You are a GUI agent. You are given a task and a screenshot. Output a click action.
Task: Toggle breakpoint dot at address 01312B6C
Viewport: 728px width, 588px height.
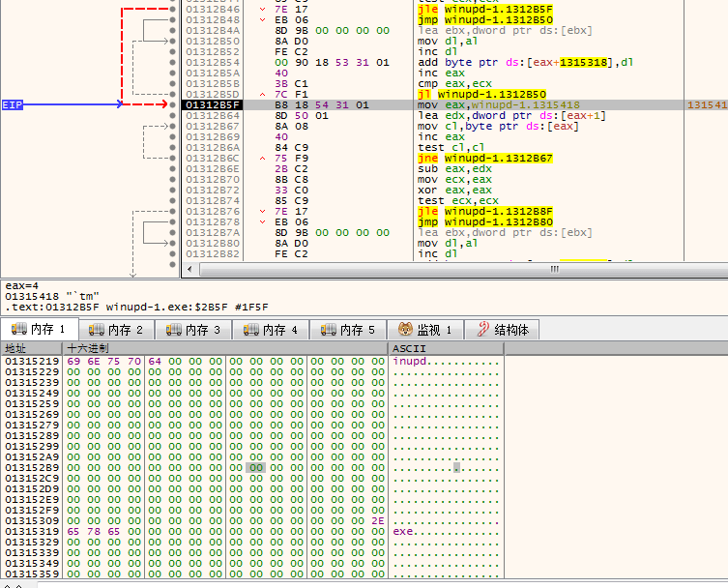[173, 159]
